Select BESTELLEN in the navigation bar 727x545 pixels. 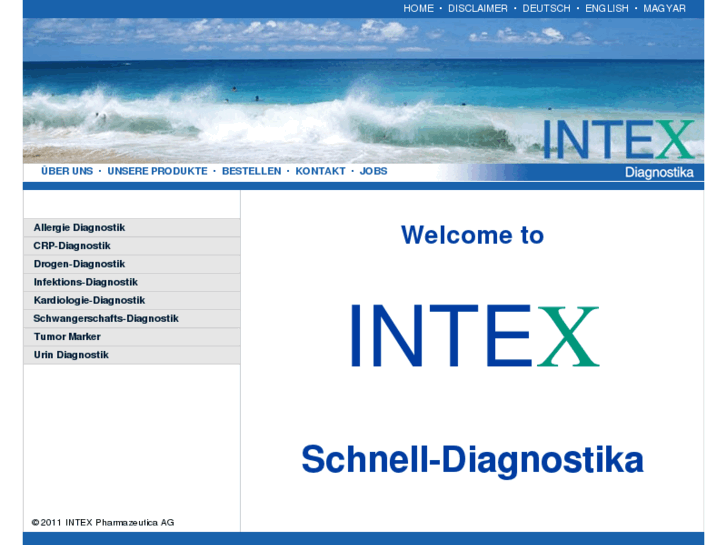(251, 171)
